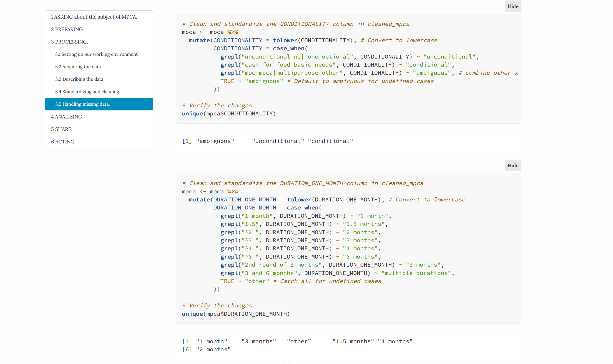Click the 'DURATION_ONE_MONTH = case_when(' line

pos(267,208)
